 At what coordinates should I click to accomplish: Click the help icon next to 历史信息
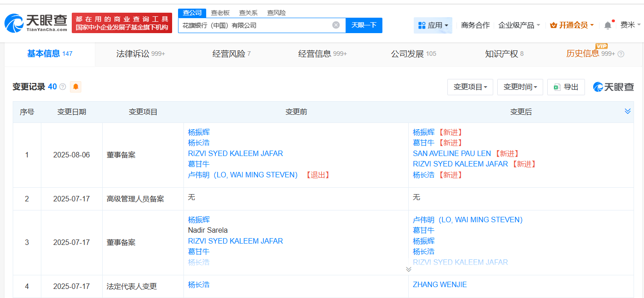point(621,54)
